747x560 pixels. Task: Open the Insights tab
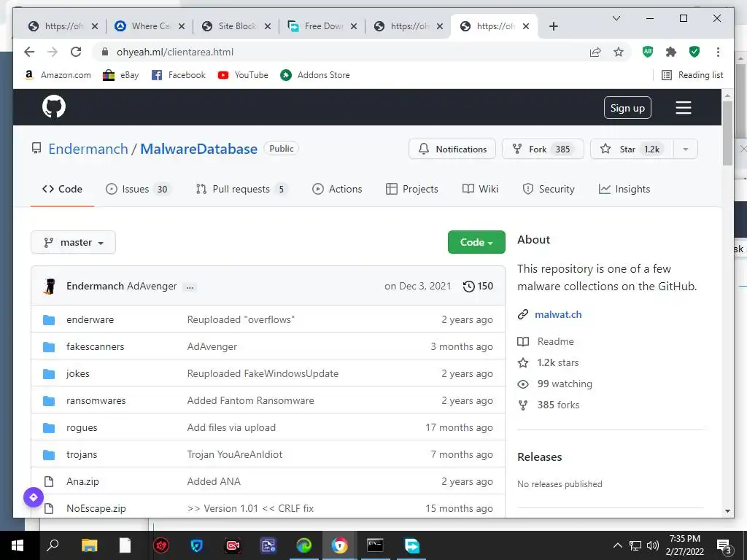click(624, 189)
